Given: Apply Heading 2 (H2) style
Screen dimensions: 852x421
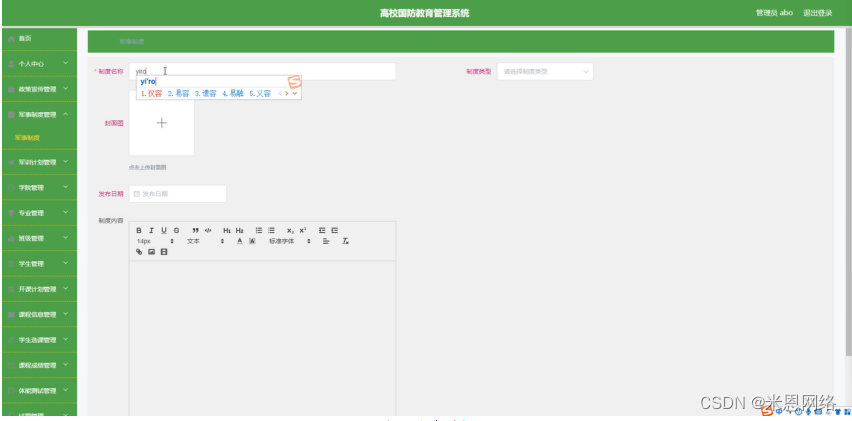Looking at the screenshot, I should [240, 230].
